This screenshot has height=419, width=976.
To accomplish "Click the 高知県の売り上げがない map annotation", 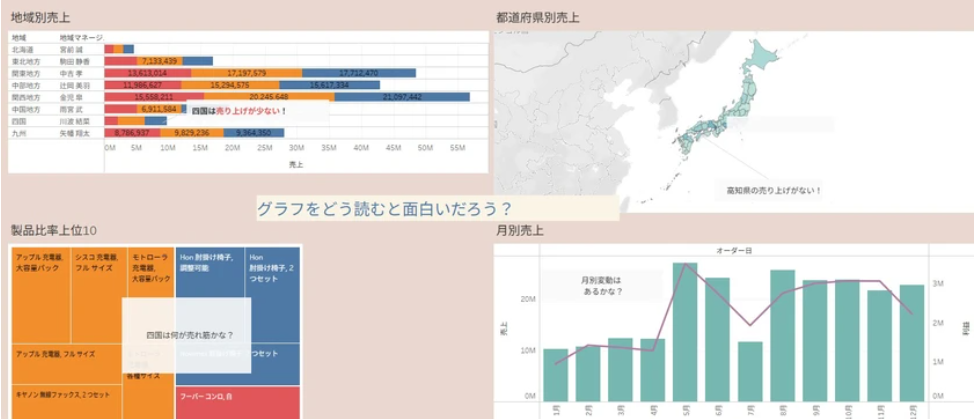I will coord(773,189).
